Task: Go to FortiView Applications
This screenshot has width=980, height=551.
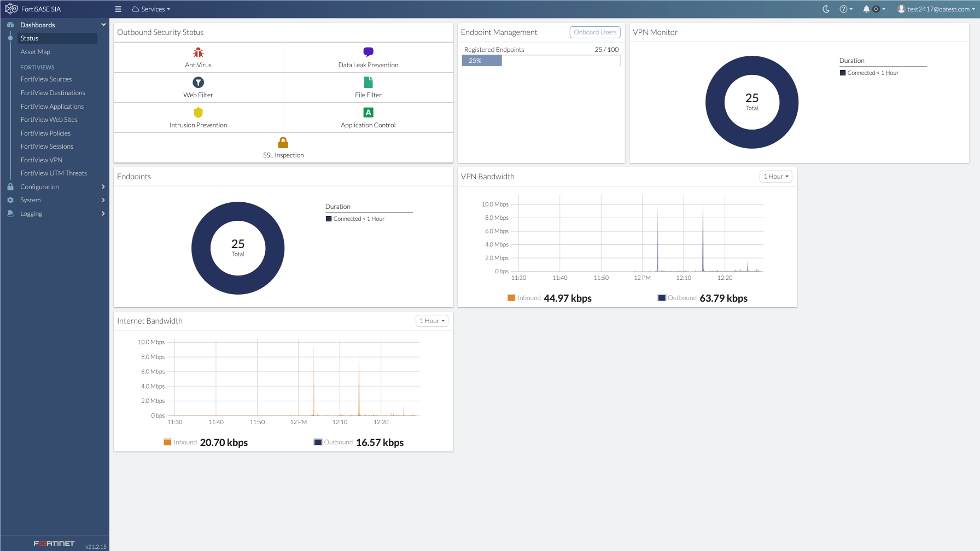Action: click(52, 107)
